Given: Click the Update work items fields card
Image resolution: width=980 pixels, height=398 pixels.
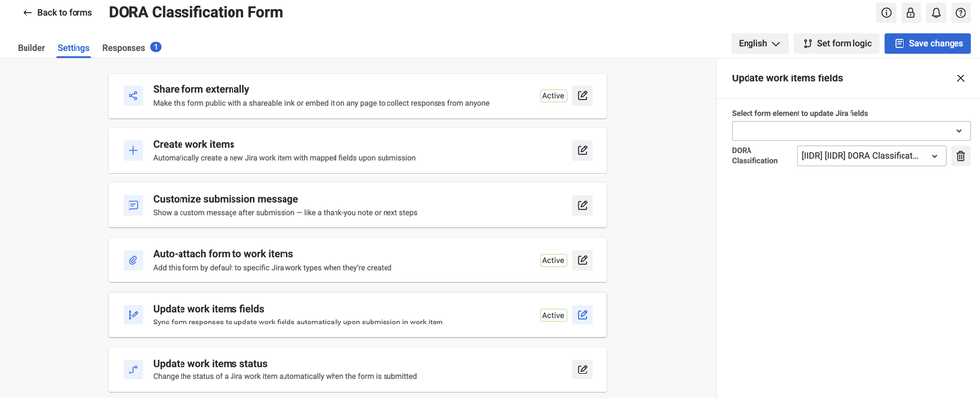Looking at the screenshot, I should (357, 315).
